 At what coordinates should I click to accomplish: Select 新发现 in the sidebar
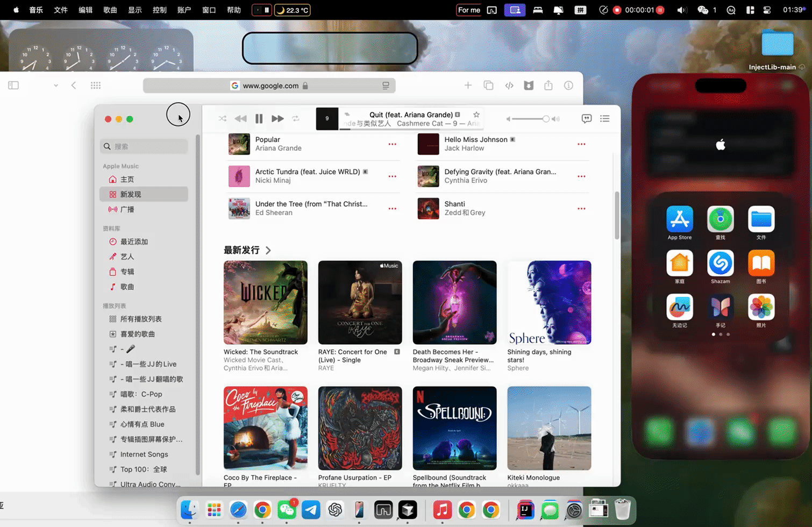(x=144, y=194)
